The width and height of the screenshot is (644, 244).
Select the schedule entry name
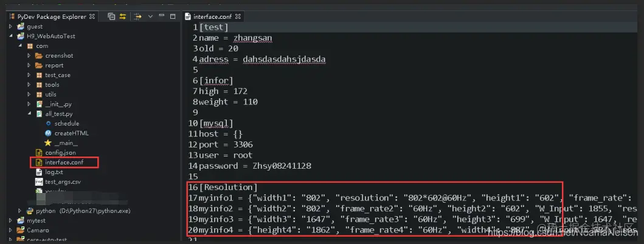(x=66, y=123)
